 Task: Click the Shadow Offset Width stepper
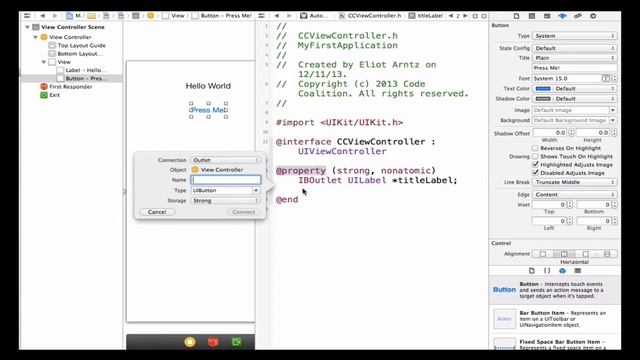tap(571, 133)
